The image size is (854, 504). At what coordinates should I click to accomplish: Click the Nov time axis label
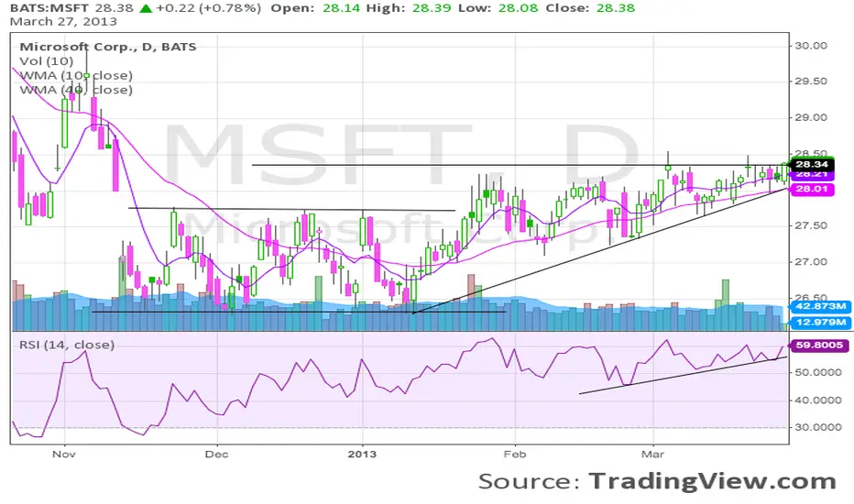[64, 454]
